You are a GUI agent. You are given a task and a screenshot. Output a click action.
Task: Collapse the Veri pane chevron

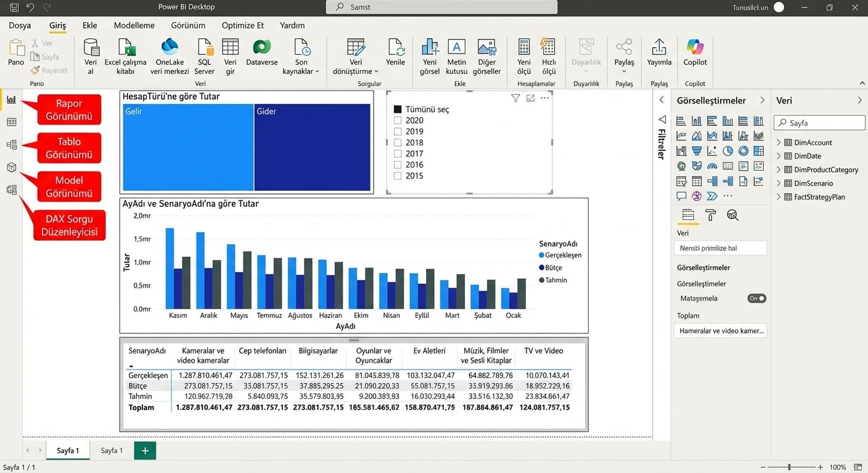(859, 100)
